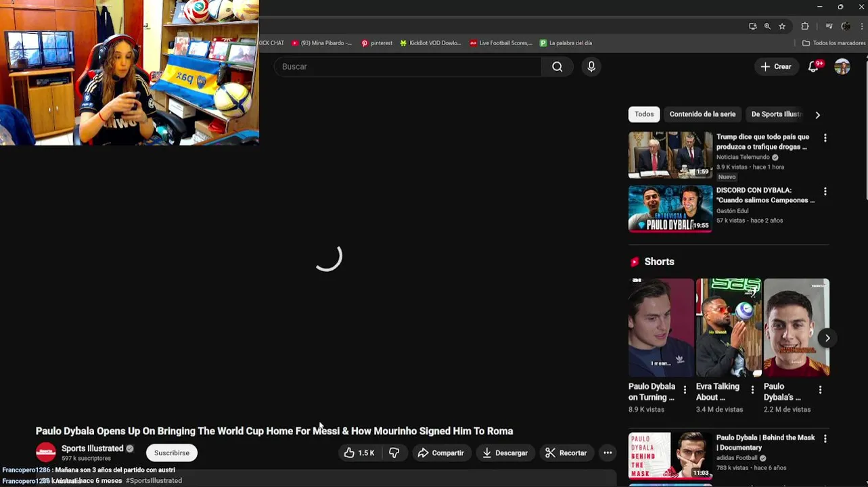
Task: Click the Compartir share button
Action: (440, 453)
